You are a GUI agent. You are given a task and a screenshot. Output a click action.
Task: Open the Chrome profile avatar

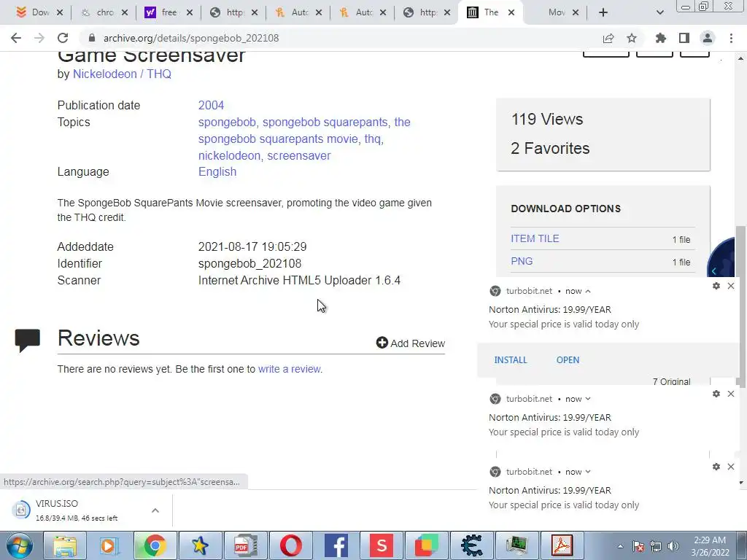coord(708,38)
